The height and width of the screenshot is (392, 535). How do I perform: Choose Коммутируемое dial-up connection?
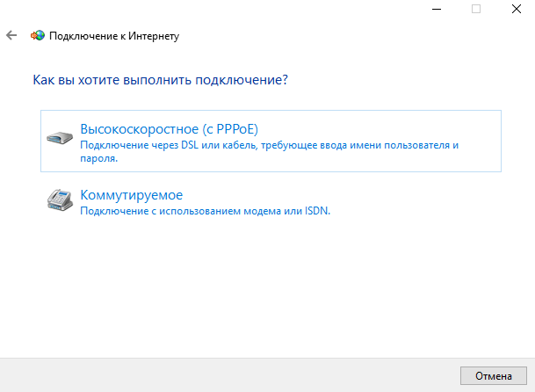[x=271, y=202]
